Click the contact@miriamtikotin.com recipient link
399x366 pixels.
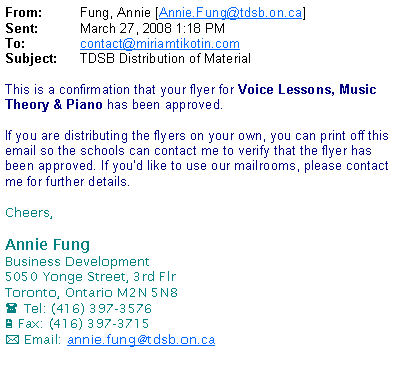click(x=160, y=44)
